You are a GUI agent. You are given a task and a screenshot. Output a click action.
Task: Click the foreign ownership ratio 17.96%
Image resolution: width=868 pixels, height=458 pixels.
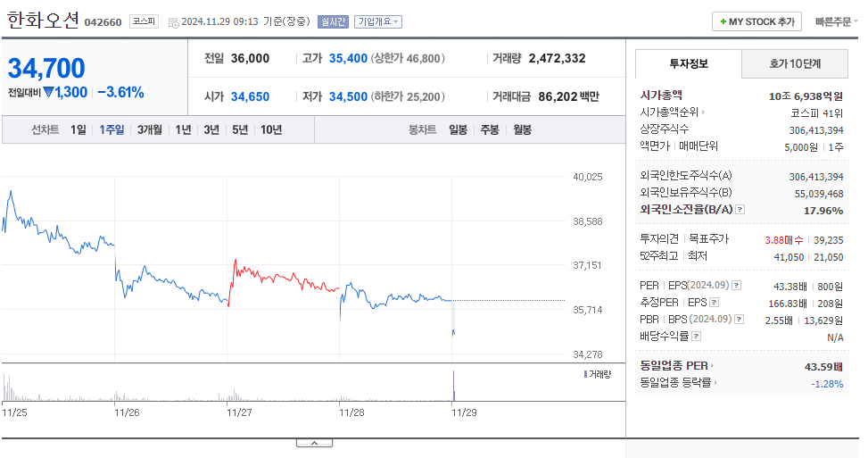coord(823,211)
